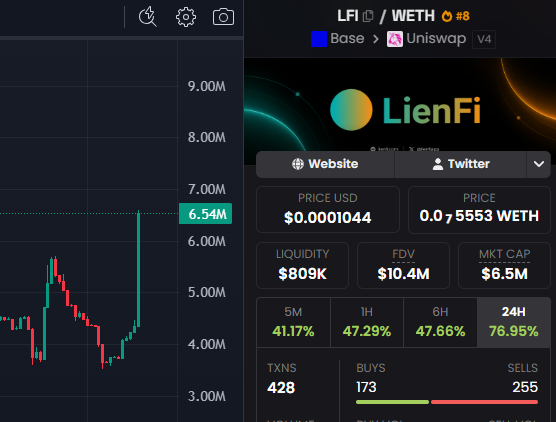Viewport: 556px width, 422px height.
Task: Click the globe icon on Website button
Action: click(x=298, y=164)
